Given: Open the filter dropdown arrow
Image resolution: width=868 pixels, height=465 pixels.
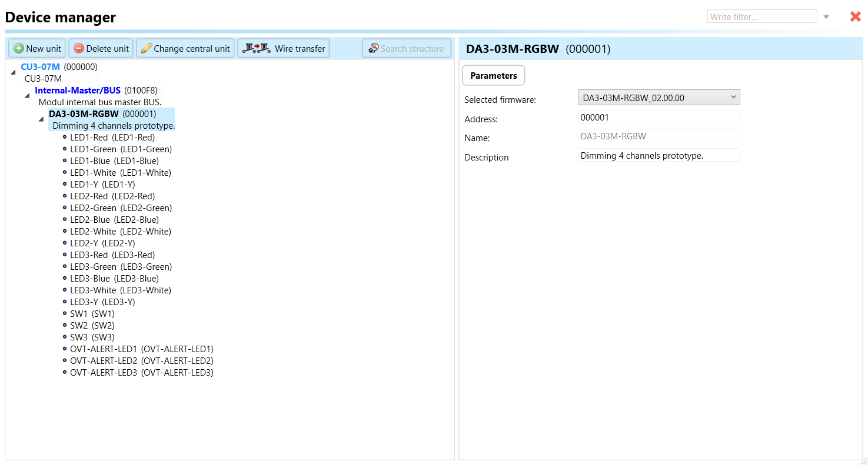Looking at the screenshot, I should 826,16.
